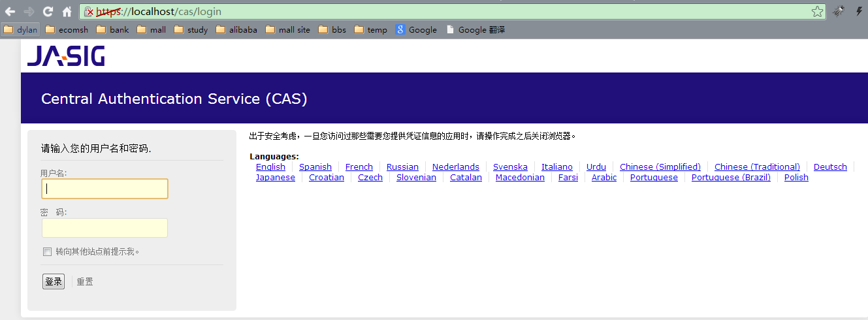Click the 重置 reset button
The height and width of the screenshot is (320, 868).
[x=85, y=281]
